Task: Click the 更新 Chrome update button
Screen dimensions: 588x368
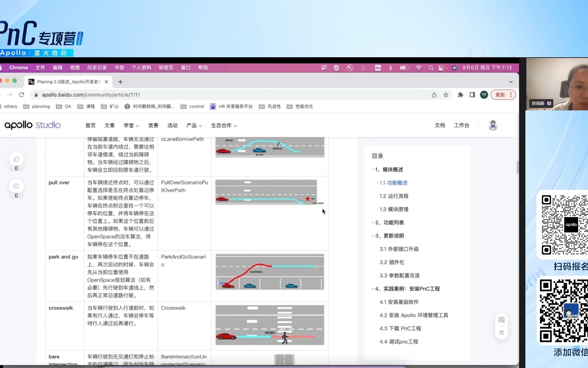Action: (503, 95)
